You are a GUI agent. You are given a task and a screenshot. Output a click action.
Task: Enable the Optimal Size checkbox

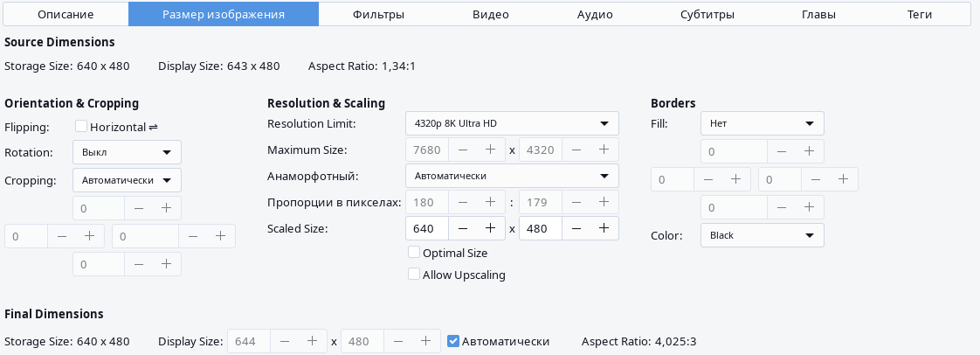[x=414, y=253]
